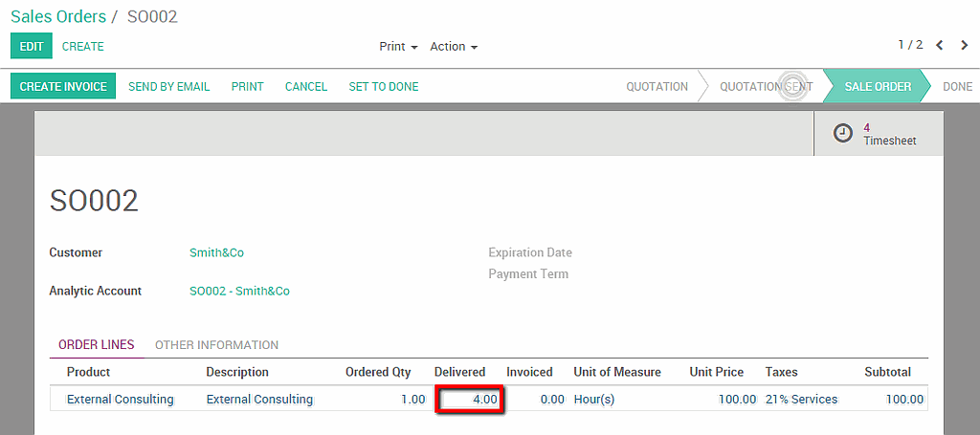Viewport: 980px width, 435px height.
Task: Expand the Action dropdown menu
Action: click(x=453, y=46)
